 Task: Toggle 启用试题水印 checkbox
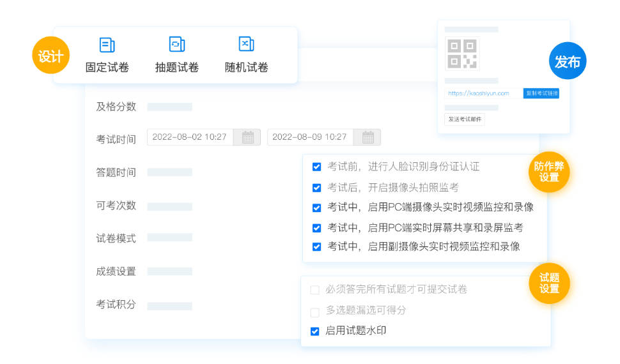coord(314,331)
